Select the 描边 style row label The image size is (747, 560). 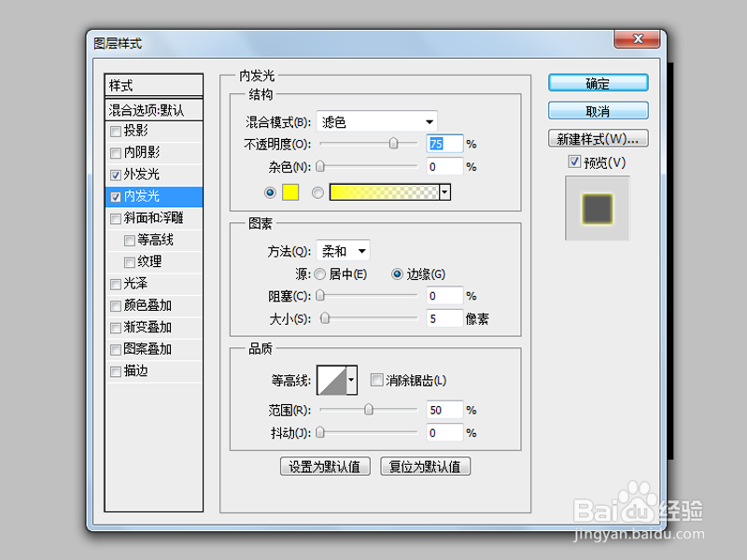pos(135,371)
